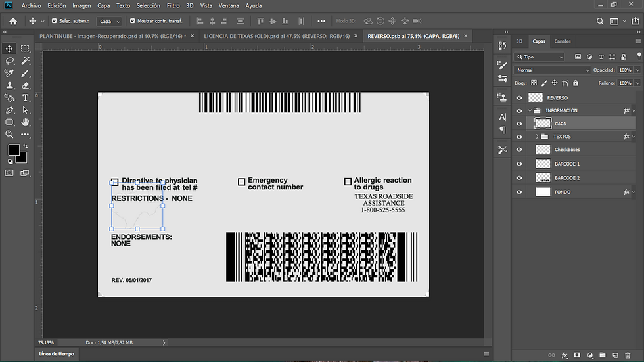644x362 pixels.
Task: Open the Ventana menu
Action: tap(229, 5)
